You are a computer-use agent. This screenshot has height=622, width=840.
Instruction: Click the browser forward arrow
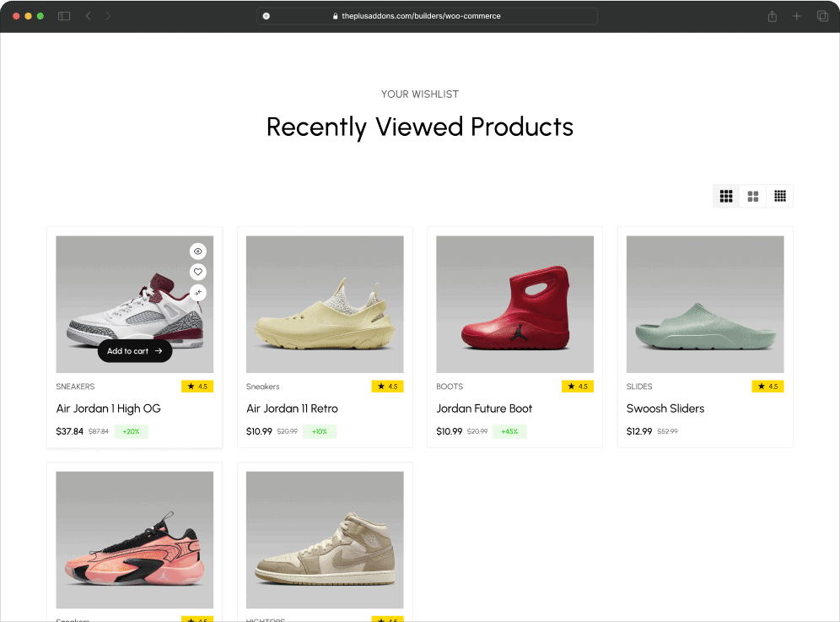coord(108,16)
